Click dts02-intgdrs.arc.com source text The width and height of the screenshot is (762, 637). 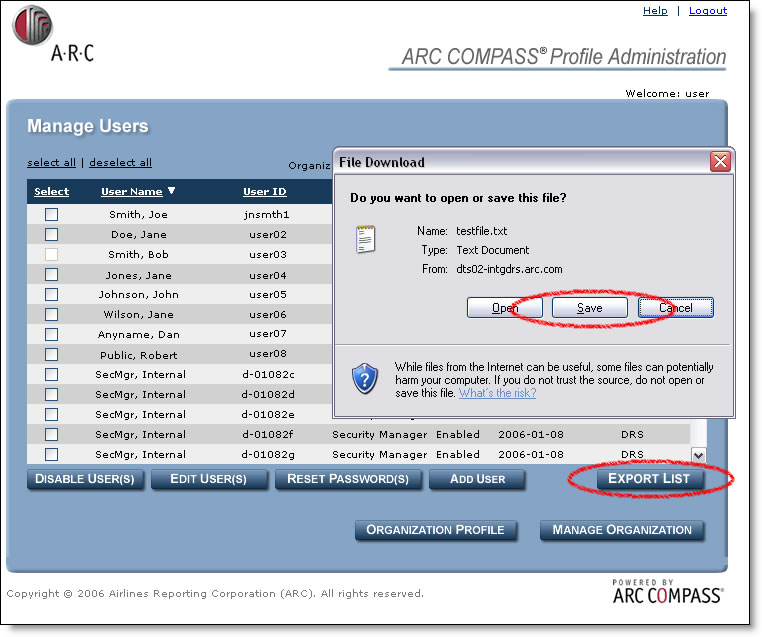coord(509,269)
